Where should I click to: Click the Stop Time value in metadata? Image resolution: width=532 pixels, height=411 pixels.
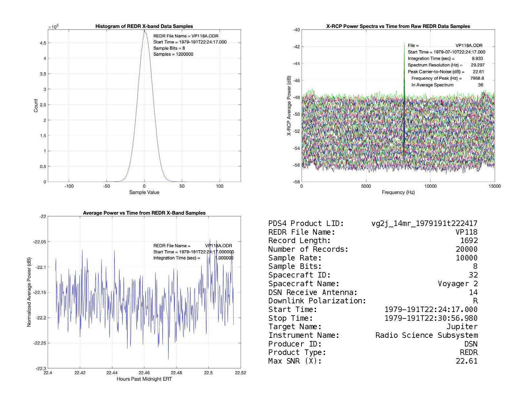[431, 318]
